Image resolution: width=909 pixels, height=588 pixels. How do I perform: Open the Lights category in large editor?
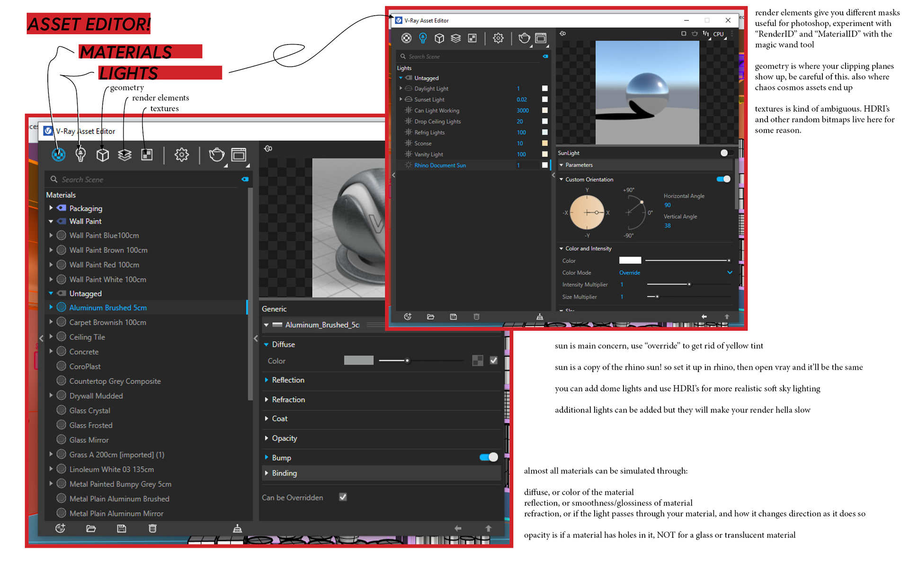(x=80, y=154)
